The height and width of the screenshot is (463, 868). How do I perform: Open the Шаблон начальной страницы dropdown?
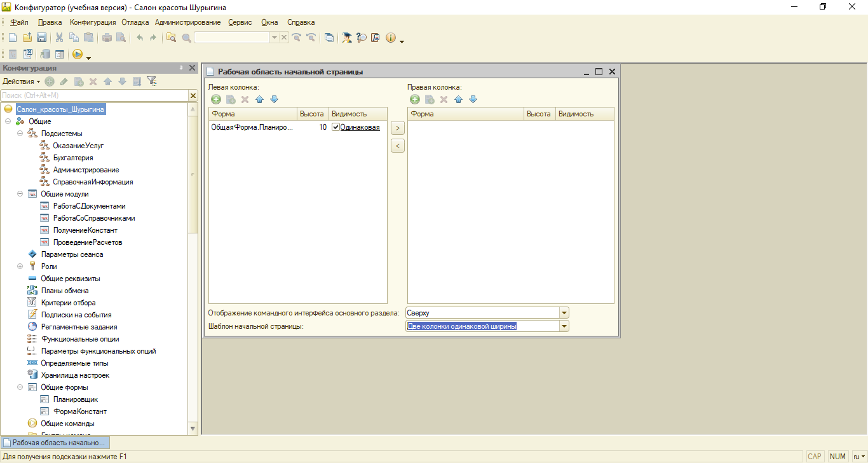564,326
